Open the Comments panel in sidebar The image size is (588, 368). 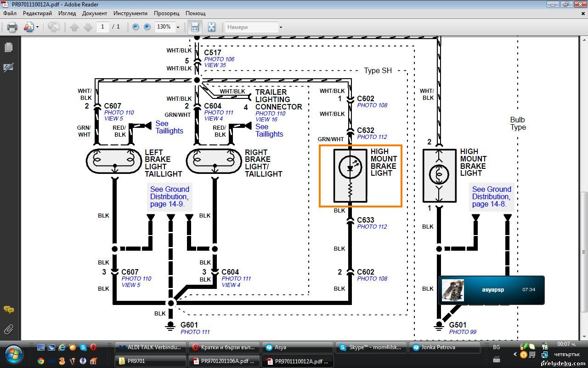pyautogui.click(x=8, y=310)
